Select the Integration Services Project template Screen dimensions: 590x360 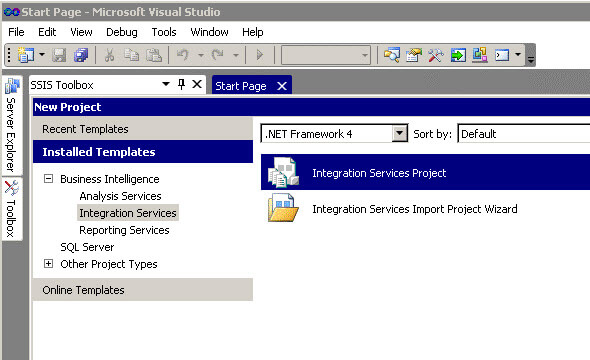(425, 172)
